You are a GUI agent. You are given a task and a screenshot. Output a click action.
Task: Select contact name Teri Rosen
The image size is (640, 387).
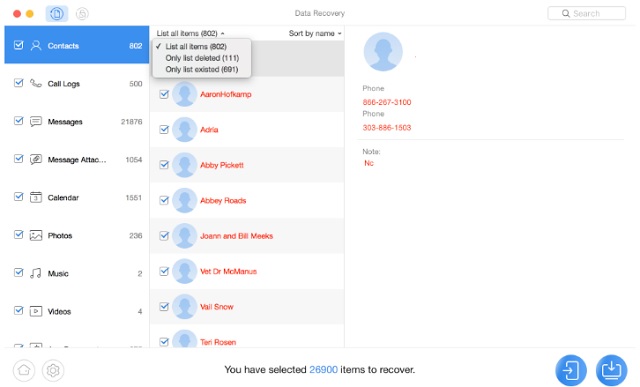pos(218,342)
